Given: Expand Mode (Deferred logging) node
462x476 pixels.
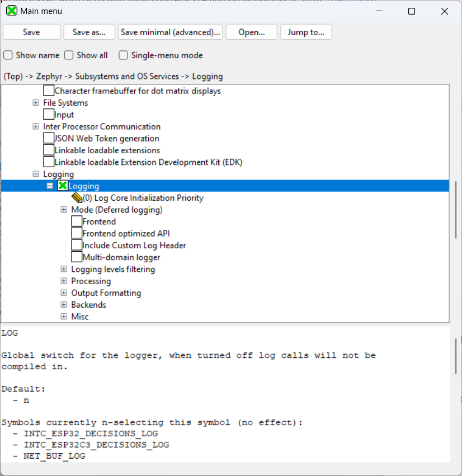Looking at the screenshot, I should pos(64,209).
